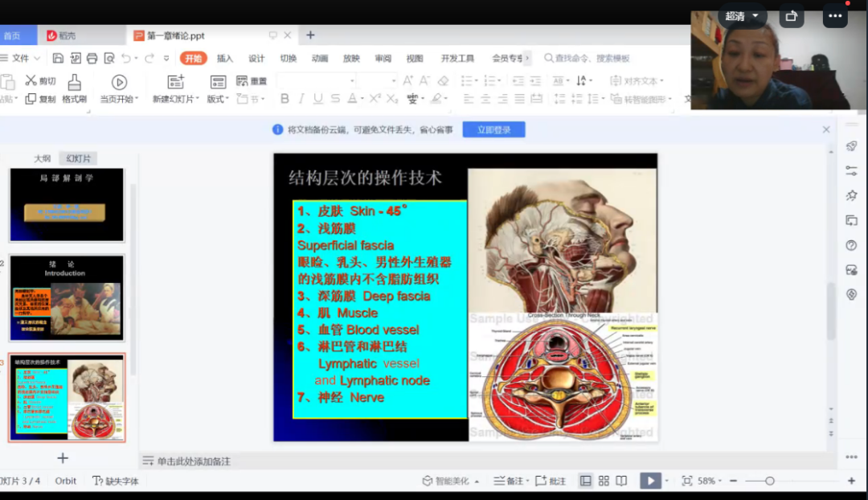Switch to reading view book icon

621,481
